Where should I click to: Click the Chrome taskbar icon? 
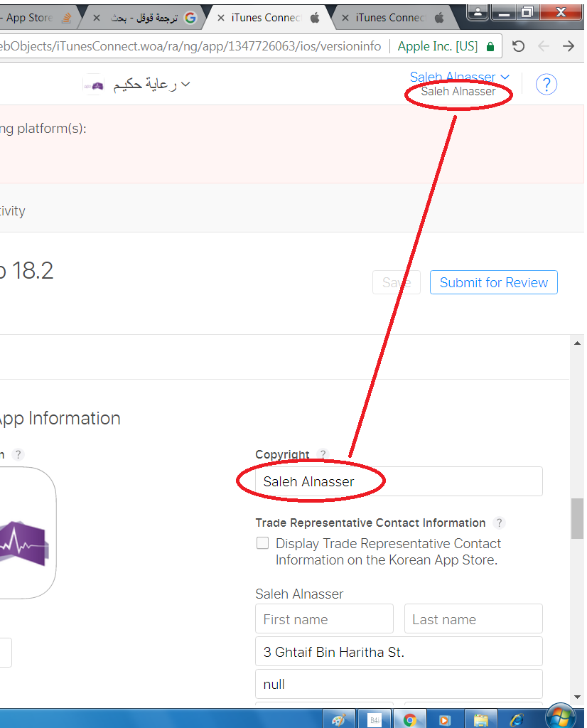(x=409, y=719)
